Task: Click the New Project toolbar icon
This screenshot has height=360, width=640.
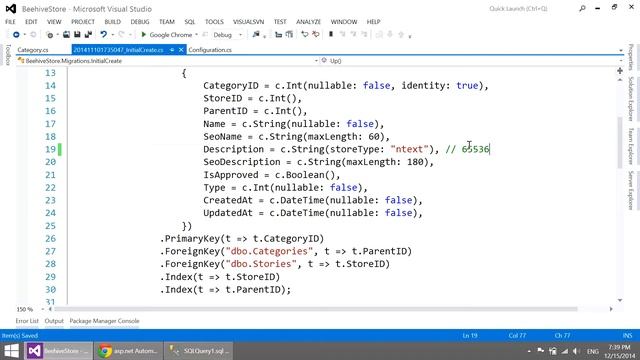Action: tap(49, 35)
